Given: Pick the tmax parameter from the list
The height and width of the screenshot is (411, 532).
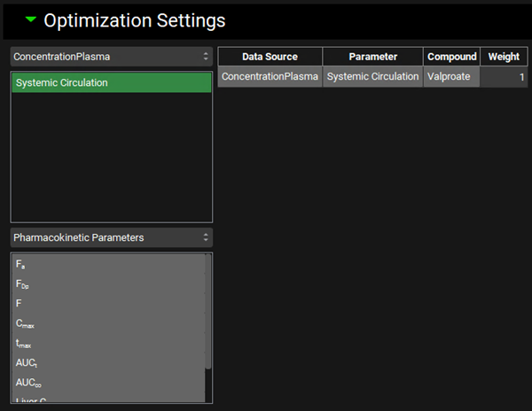Looking at the screenshot, I should 106,343.
